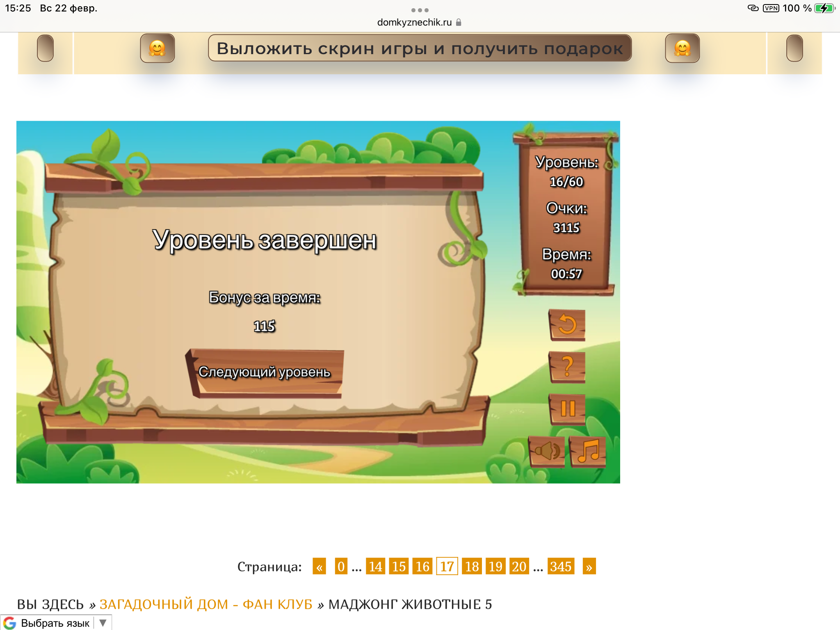Click "Выложить скрин игры и получить подарок"
The height and width of the screenshot is (630, 840).
point(420,48)
